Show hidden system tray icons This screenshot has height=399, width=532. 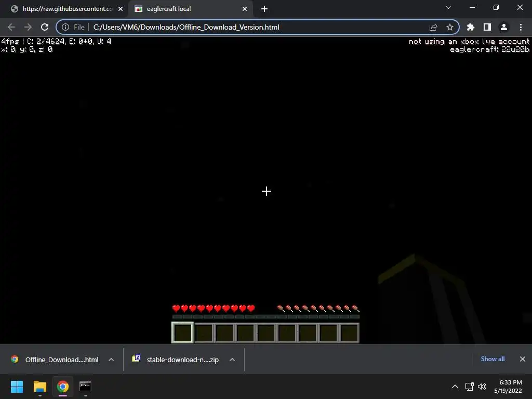(x=455, y=387)
